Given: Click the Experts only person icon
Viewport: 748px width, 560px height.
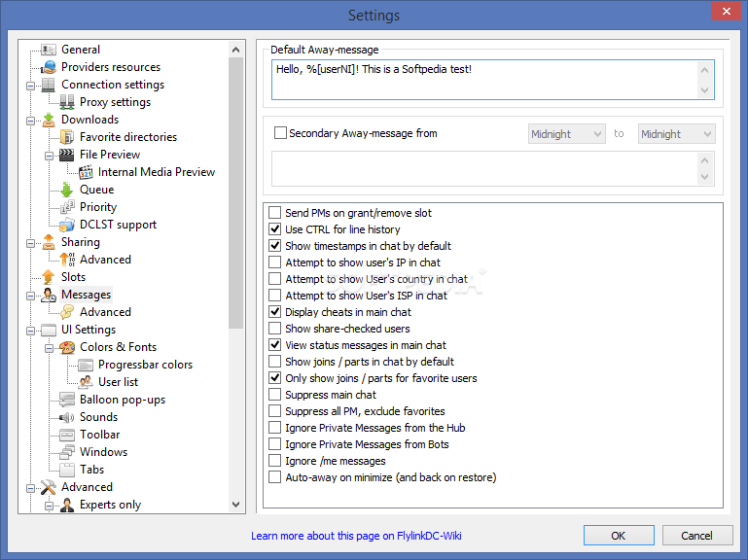Looking at the screenshot, I should pos(67,505).
